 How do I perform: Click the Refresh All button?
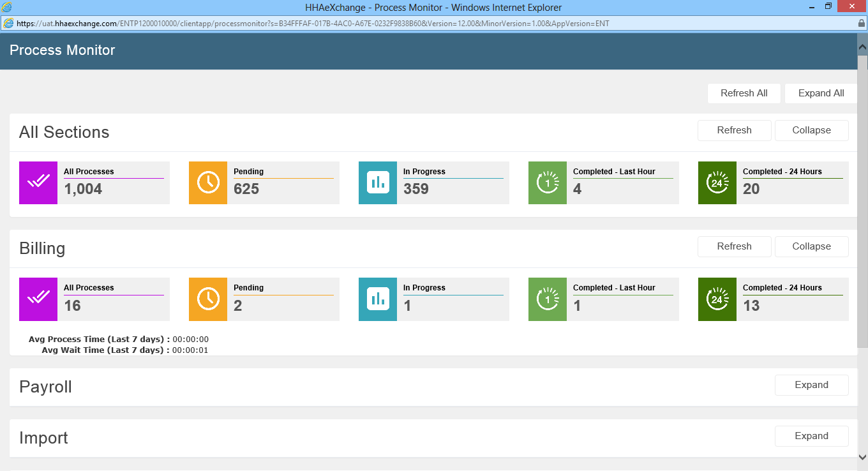tap(744, 93)
